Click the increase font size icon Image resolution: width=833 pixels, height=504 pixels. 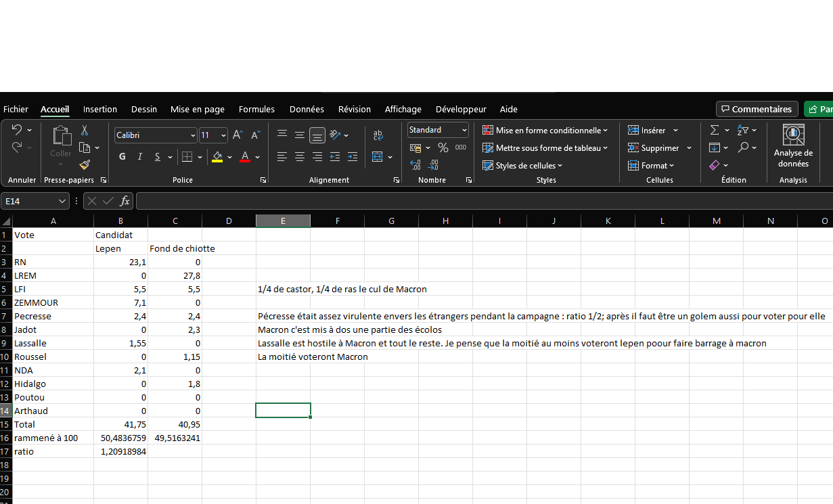tap(238, 135)
